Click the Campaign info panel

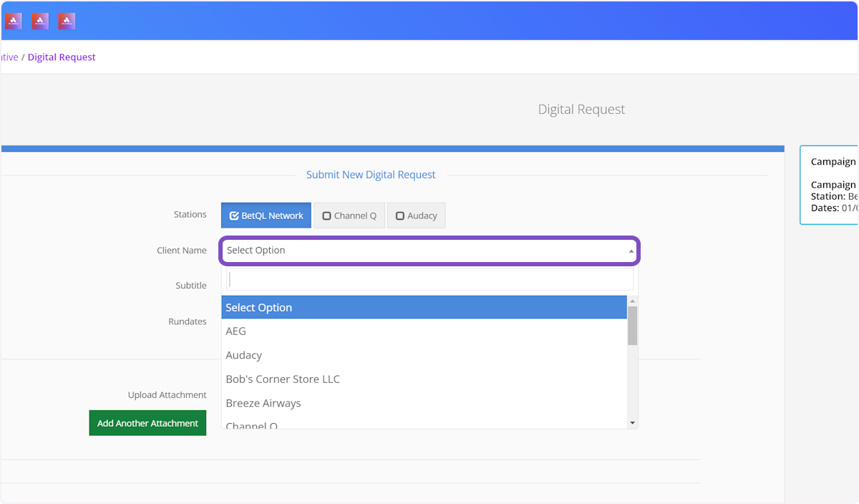point(830,185)
